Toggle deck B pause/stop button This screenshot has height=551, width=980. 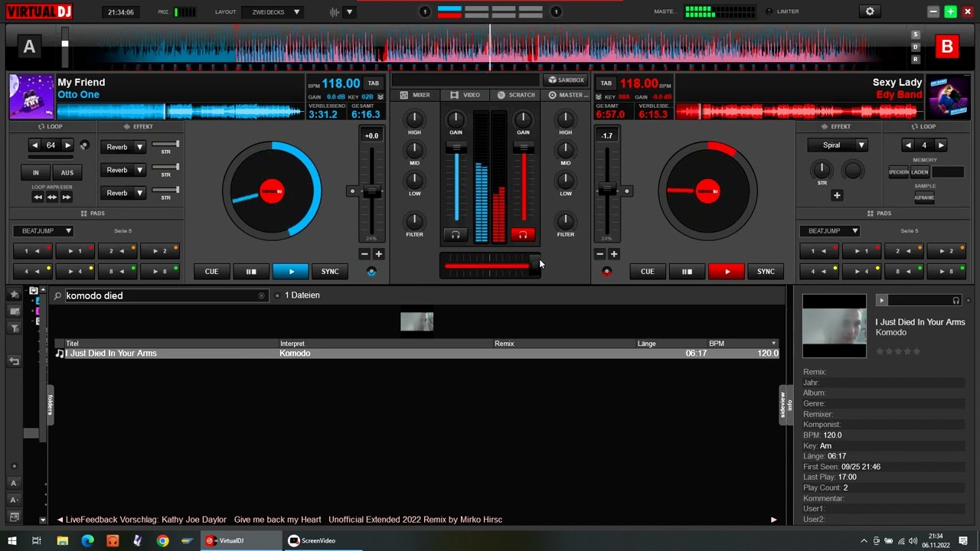(687, 272)
